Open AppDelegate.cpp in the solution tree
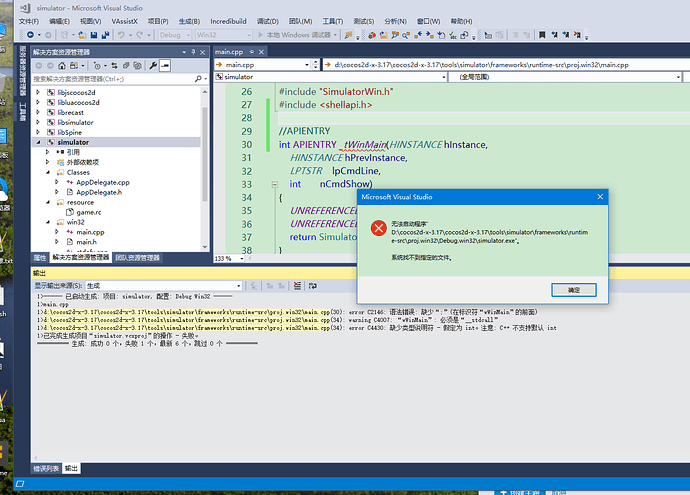 pos(102,182)
